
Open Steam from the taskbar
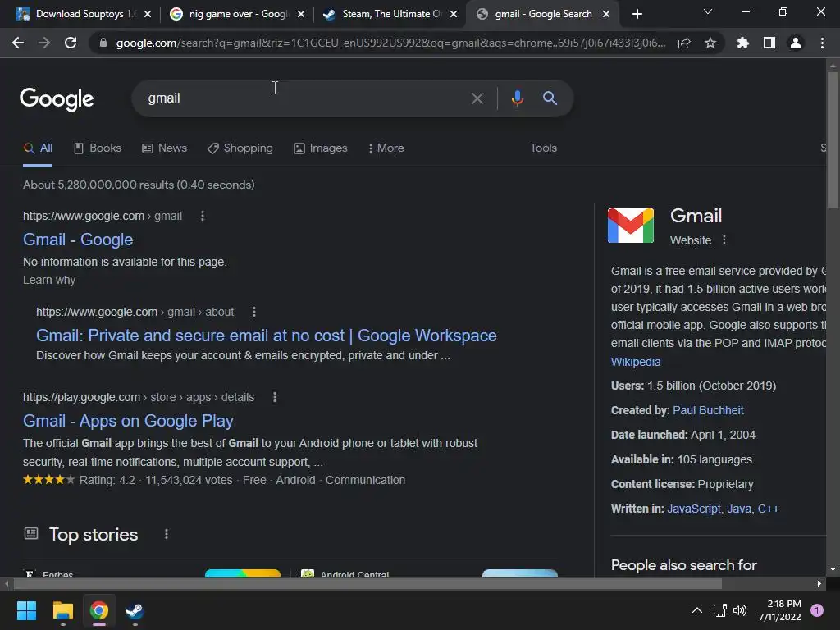pos(135,610)
